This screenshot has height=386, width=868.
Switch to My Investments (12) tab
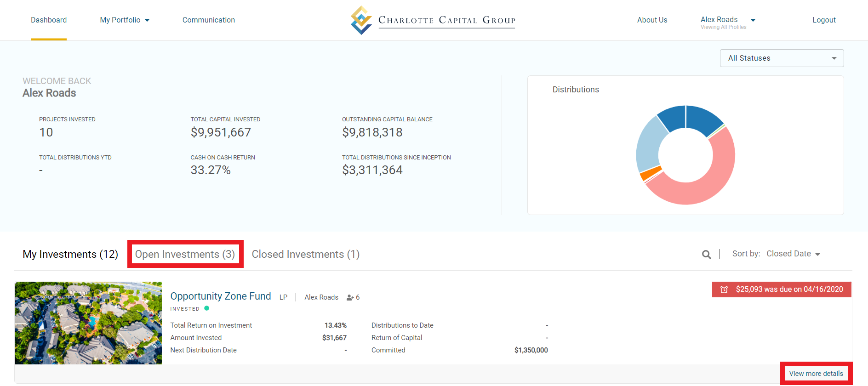point(70,255)
